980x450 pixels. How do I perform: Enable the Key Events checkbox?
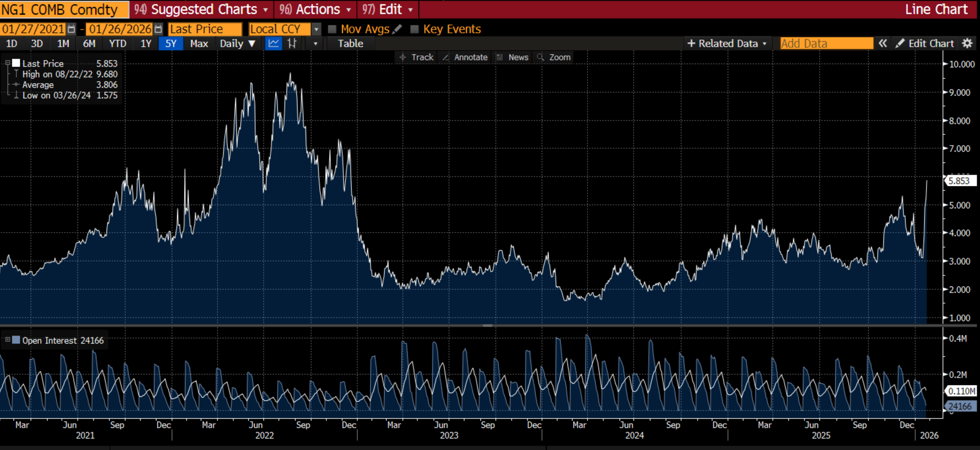coord(414,29)
